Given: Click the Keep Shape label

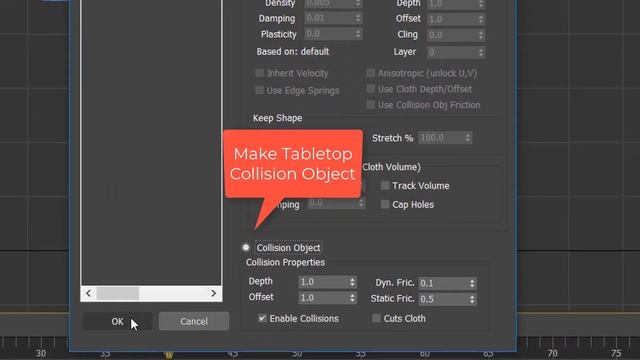Looking at the screenshot, I should coord(278,118).
